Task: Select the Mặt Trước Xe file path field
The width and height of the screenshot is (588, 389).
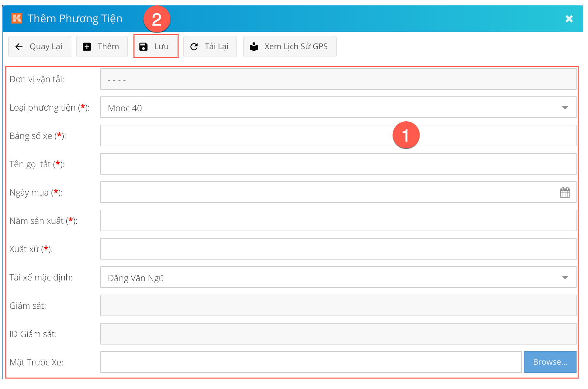Action: tap(311, 362)
